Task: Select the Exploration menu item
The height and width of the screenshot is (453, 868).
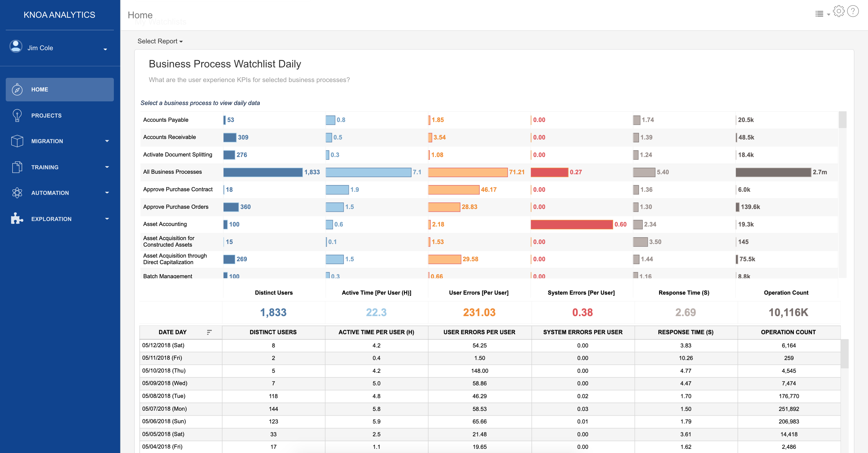Action: pos(51,219)
